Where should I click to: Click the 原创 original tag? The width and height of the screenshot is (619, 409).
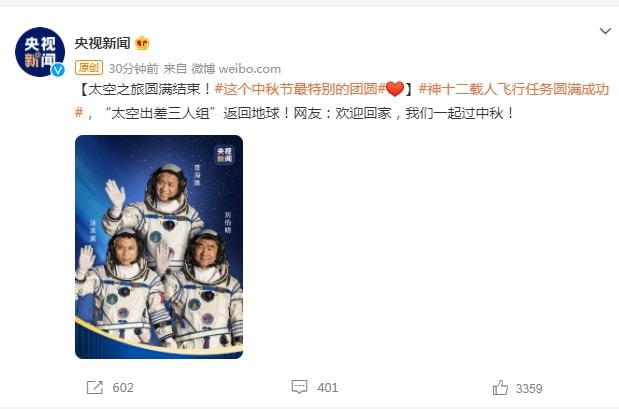pos(89,68)
